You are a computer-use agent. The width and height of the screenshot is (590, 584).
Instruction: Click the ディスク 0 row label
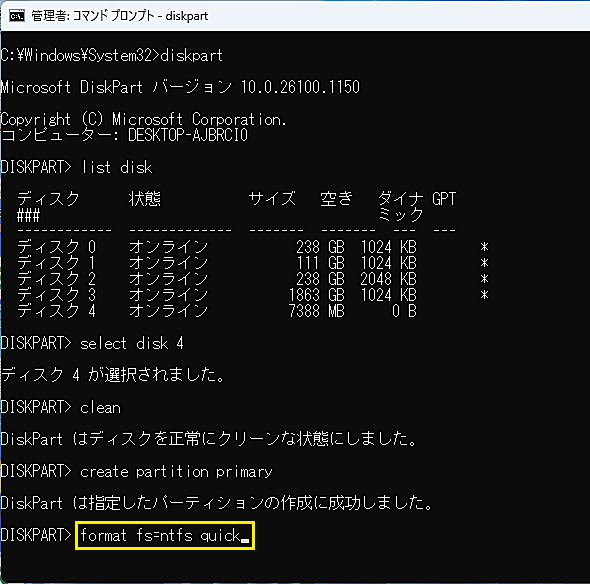(56, 247)
